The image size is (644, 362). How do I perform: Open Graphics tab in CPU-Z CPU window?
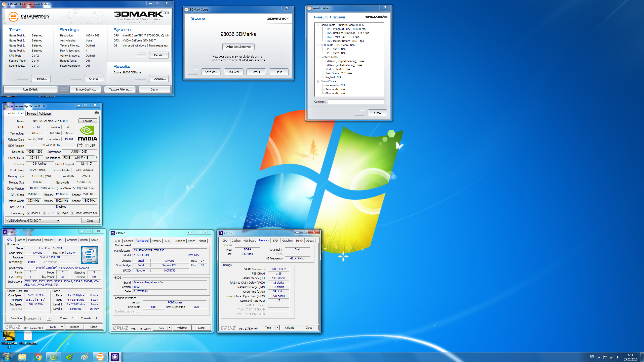coord(72,240)
